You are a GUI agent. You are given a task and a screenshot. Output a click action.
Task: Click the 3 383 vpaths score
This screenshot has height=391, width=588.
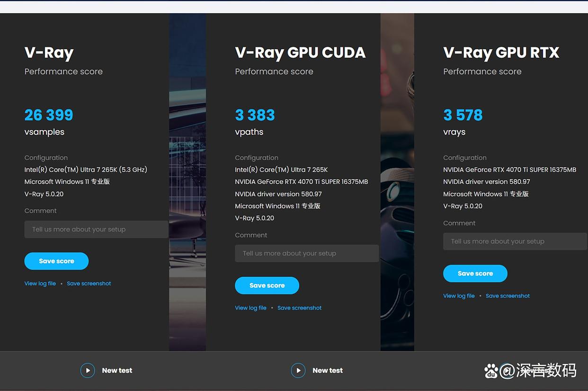point(255,115)
